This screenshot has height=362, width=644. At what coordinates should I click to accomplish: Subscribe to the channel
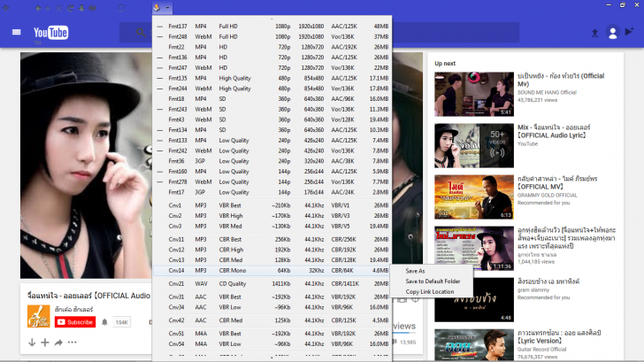point(75,322)
